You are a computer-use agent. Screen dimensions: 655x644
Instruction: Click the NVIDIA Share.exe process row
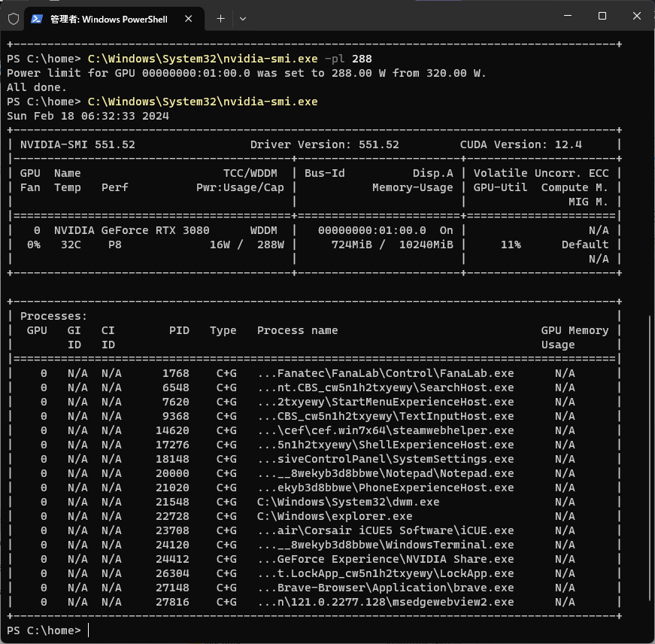coord(314,559)
